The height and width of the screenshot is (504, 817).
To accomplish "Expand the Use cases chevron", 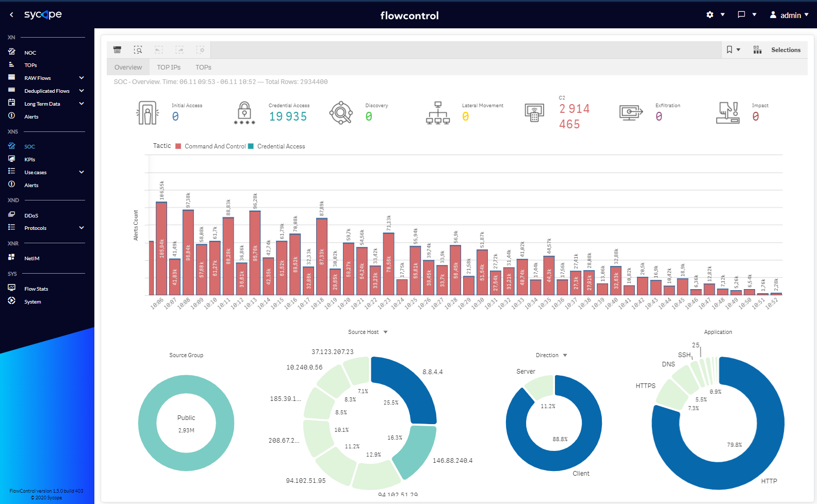I will (81, 172).
